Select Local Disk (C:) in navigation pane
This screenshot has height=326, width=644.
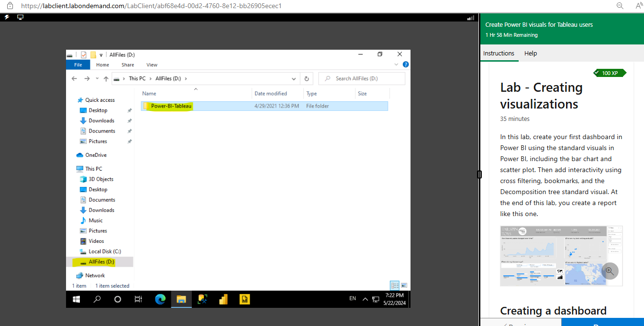click(101, 251)
